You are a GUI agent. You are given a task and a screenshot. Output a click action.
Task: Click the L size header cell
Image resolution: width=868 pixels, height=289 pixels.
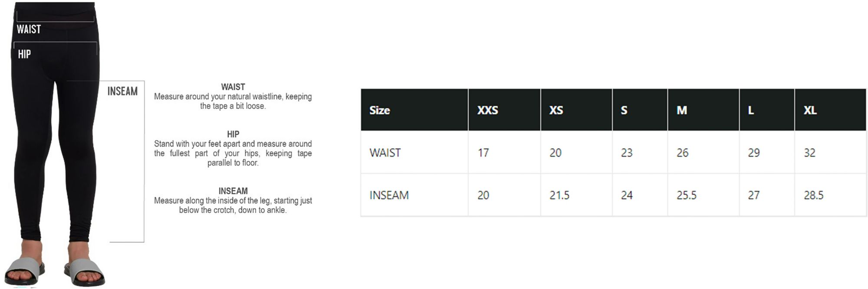(x=751, y=110)
